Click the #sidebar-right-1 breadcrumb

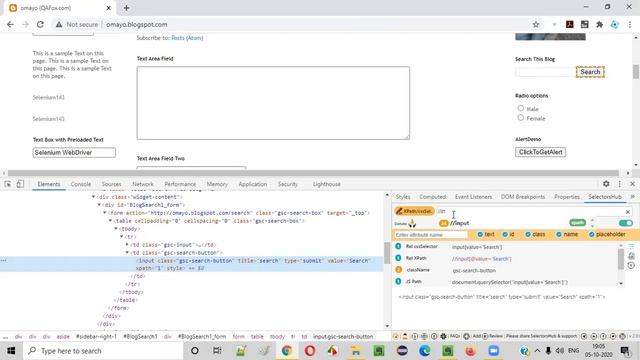(96, 336)
